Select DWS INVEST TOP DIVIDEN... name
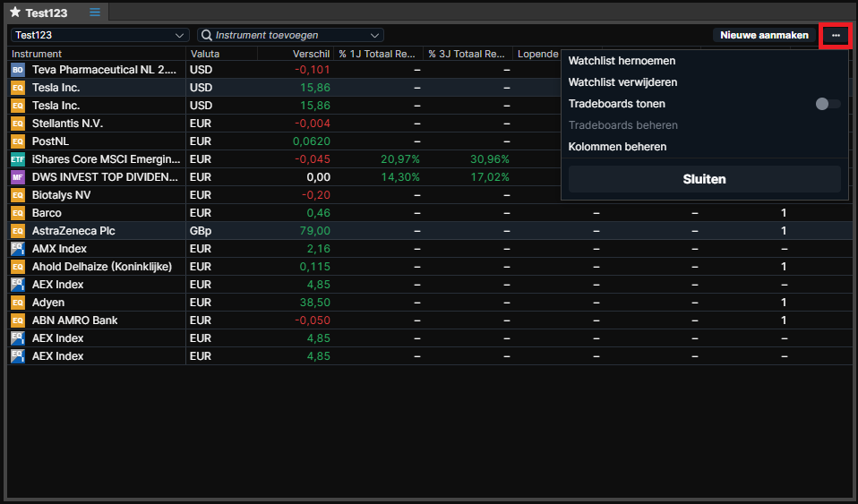 point(105,177)
